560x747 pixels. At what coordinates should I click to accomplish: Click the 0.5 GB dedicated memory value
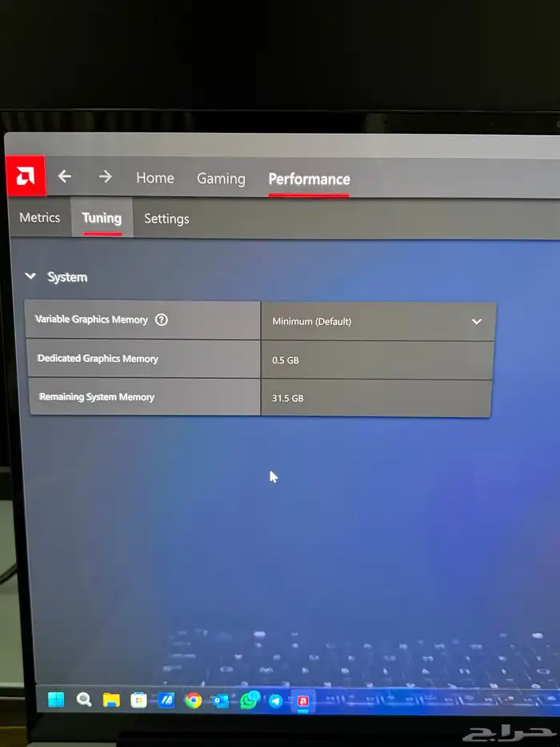286,360
